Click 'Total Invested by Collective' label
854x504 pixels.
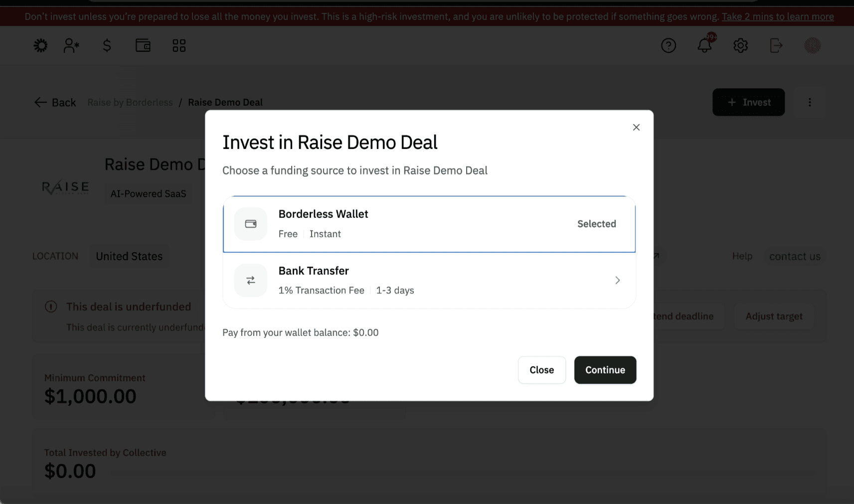pos(105,453)
